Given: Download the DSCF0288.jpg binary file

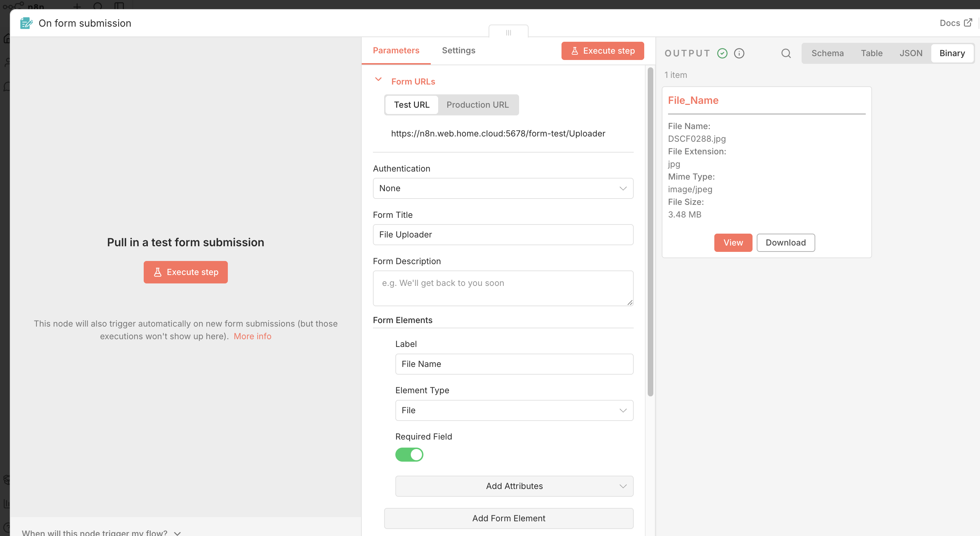Looking at the screenshot, I should 785,242.
